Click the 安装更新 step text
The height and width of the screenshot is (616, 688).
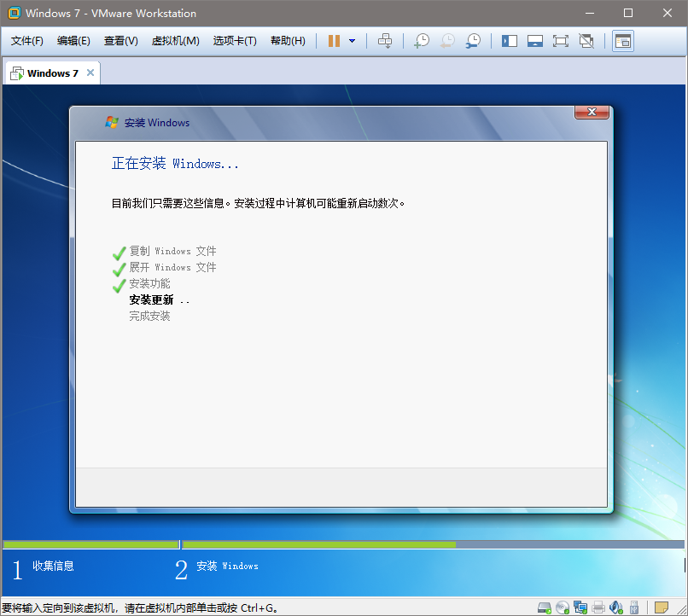(151, 299)
